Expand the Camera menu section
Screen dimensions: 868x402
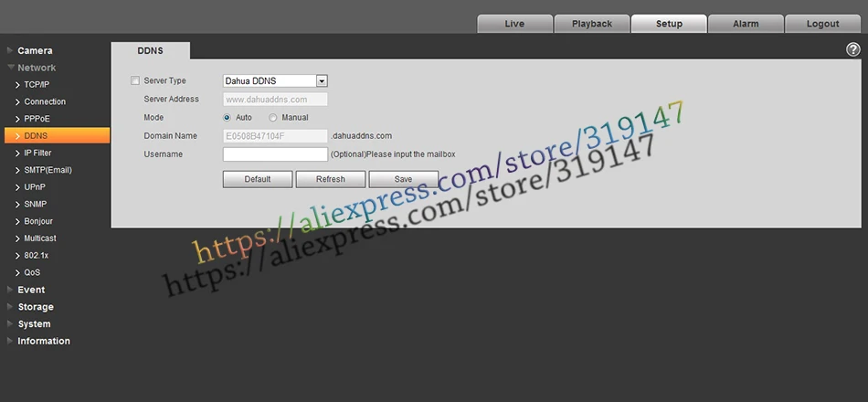pyautogui.click(x=35, y=50)
